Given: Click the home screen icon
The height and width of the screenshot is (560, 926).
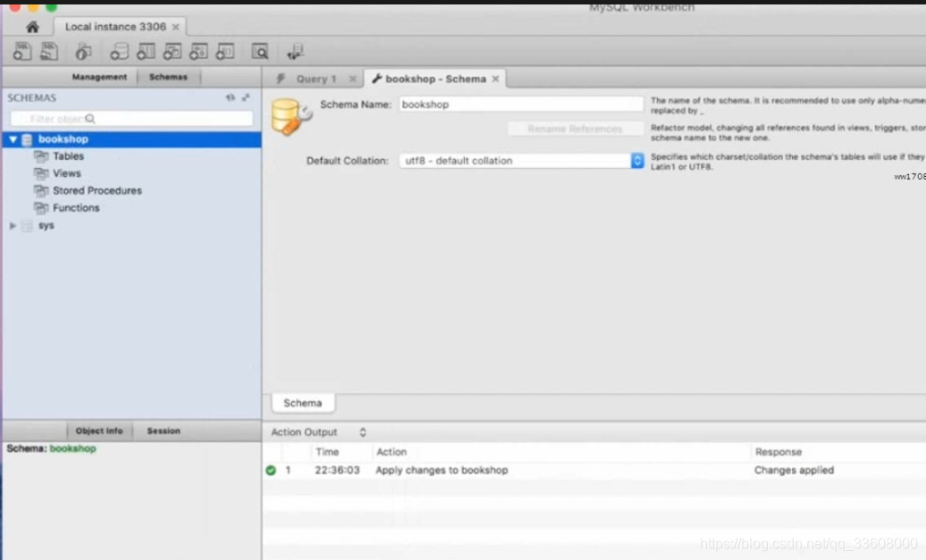Looking at the screenshot, I should point(32,27).
